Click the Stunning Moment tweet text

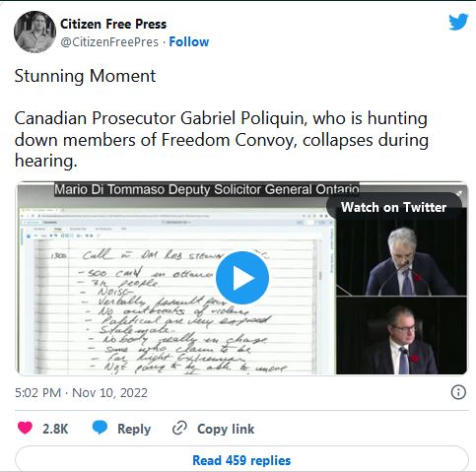[85, 76]
